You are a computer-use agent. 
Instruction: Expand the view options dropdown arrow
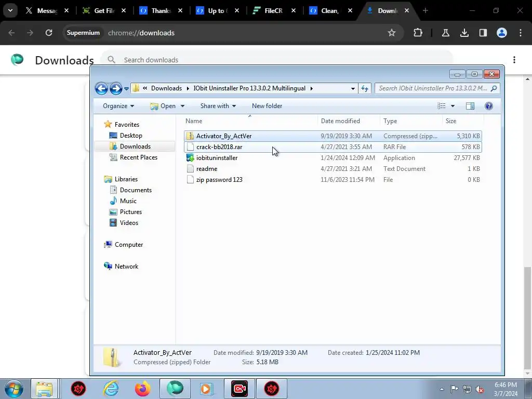point(453,106)
